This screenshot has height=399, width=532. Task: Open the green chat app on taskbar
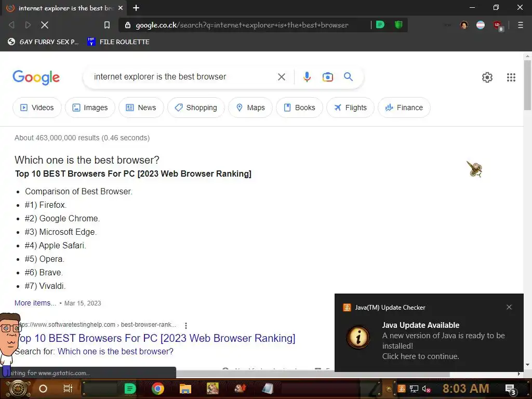[x=130, y=389]
